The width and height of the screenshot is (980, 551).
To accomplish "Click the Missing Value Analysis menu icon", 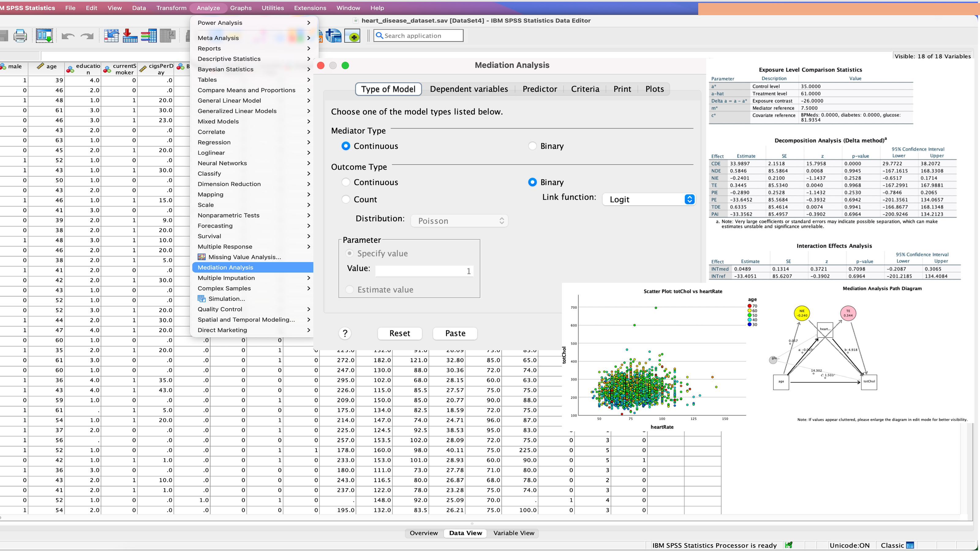I will point(202,257).
